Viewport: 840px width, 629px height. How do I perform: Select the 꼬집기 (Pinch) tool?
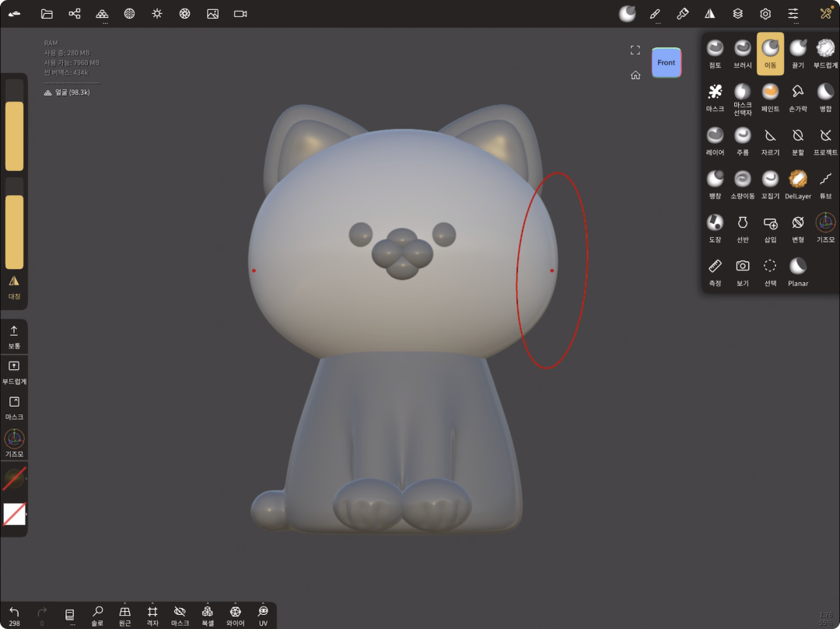click(x=770, y=185)
